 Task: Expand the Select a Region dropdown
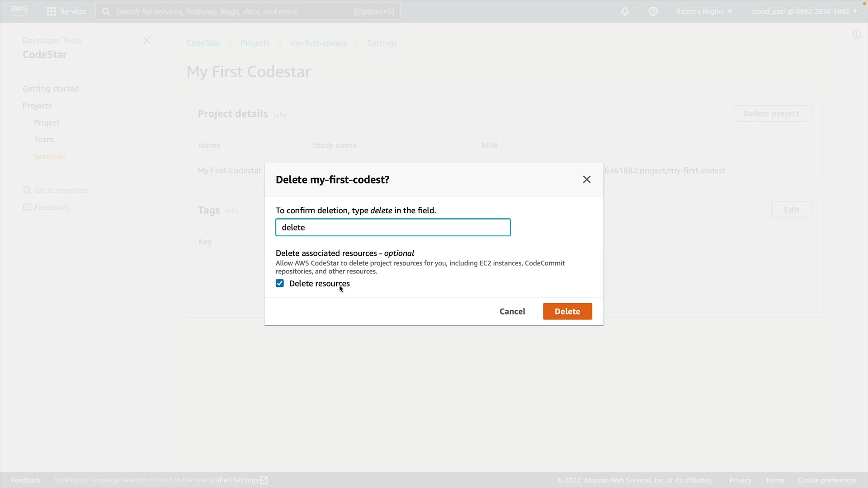(x=704, y=11)
